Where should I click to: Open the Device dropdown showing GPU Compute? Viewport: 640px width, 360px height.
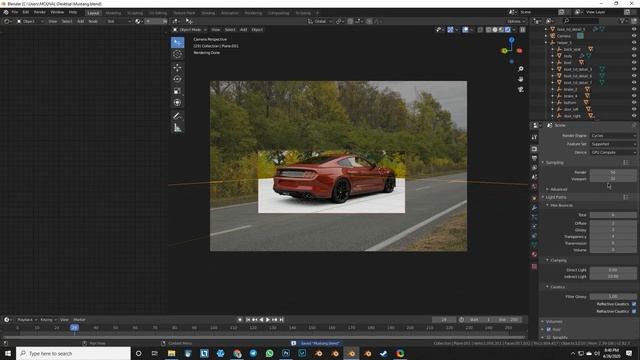[x=613, y=152]
